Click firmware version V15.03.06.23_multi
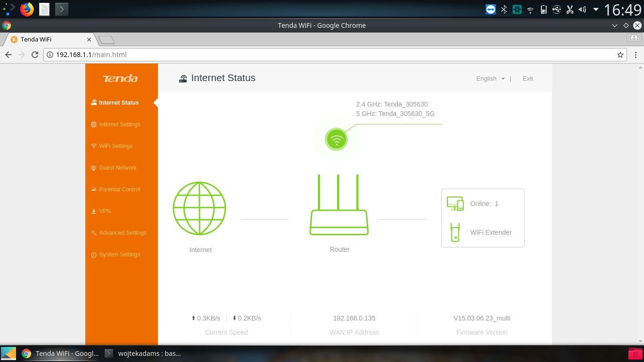Screen dimensions: 644x362 point(482,318)
